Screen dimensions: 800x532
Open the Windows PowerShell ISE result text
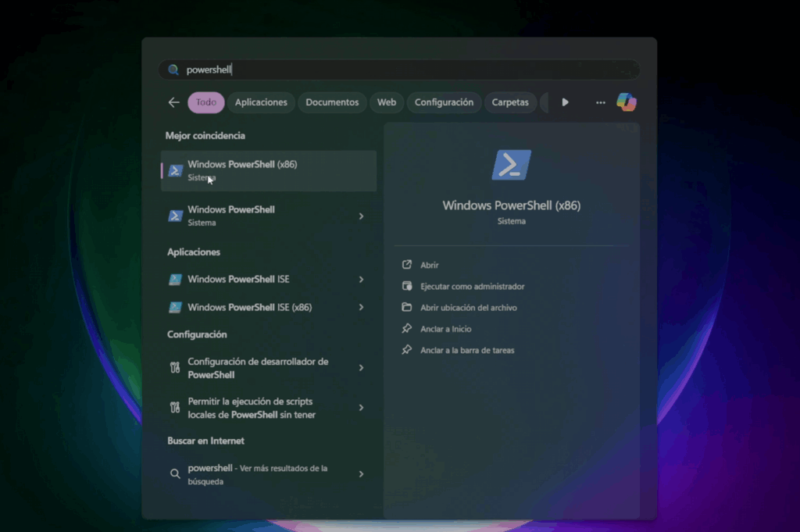coord(238,280)
